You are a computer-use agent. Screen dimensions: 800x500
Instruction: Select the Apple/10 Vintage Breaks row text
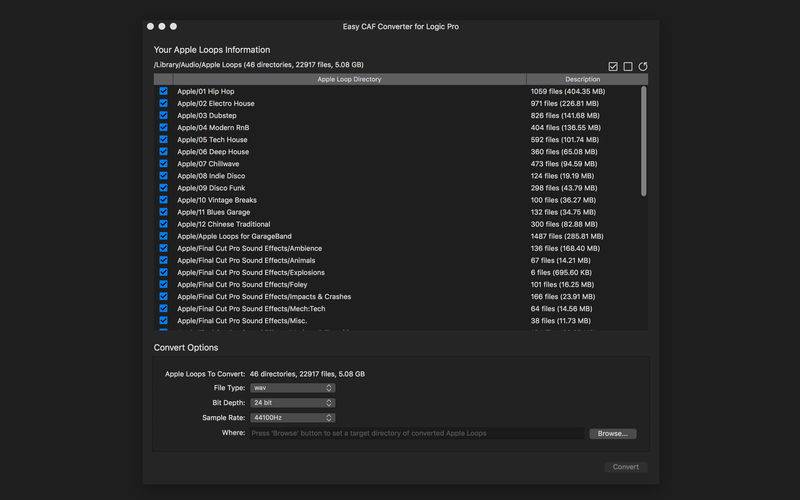[x=217, y=200]
